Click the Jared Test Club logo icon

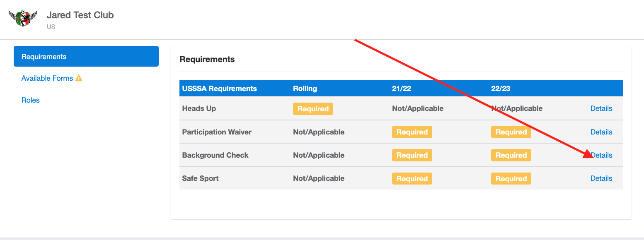coord(24,18)
